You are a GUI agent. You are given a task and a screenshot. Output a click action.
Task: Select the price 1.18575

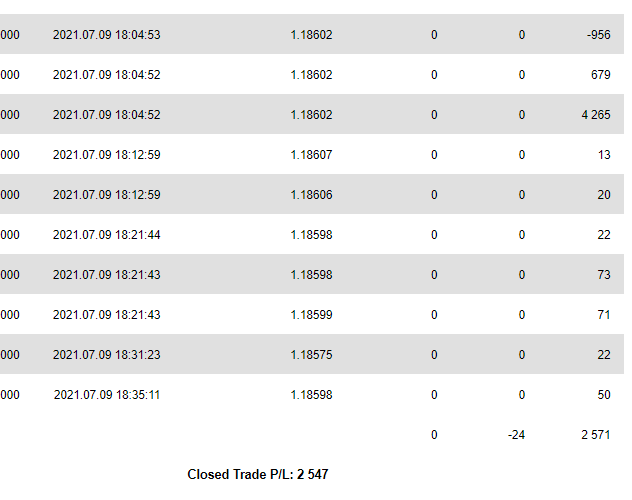point(311,355)
